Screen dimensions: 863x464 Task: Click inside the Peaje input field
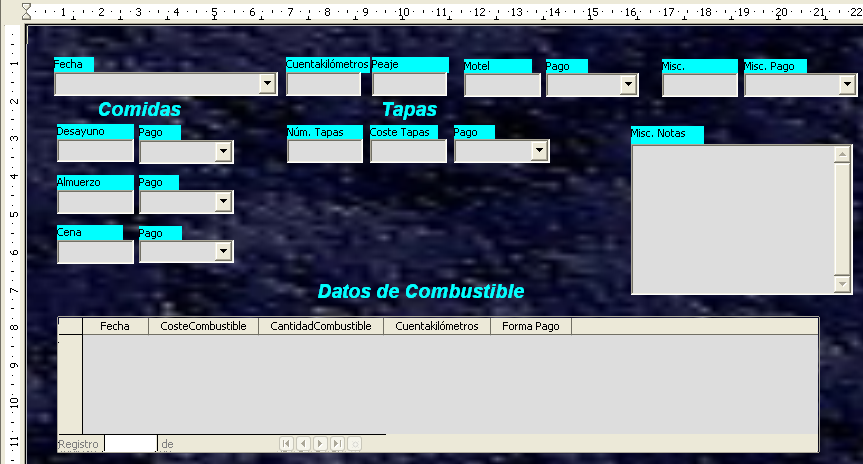[409, 85]
